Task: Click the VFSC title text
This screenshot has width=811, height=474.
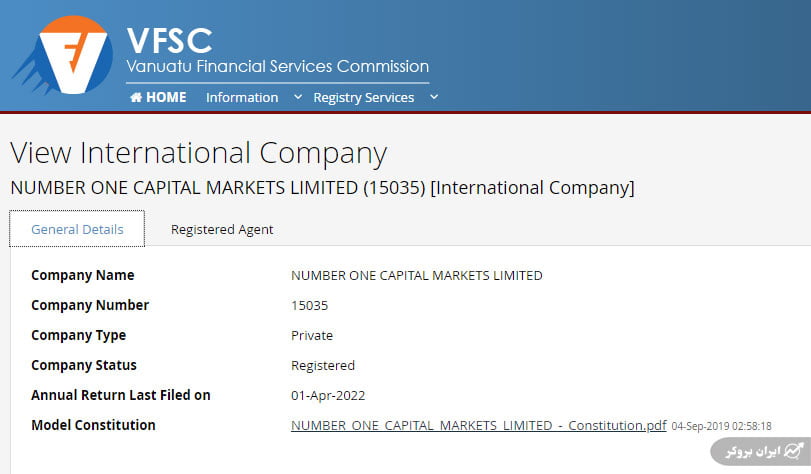Action: (170, 41)
